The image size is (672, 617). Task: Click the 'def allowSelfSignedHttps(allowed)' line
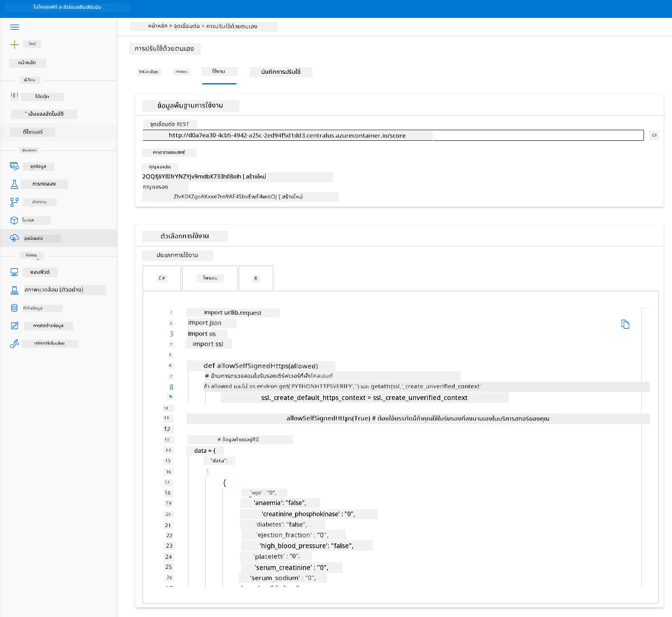click(261, 366)
